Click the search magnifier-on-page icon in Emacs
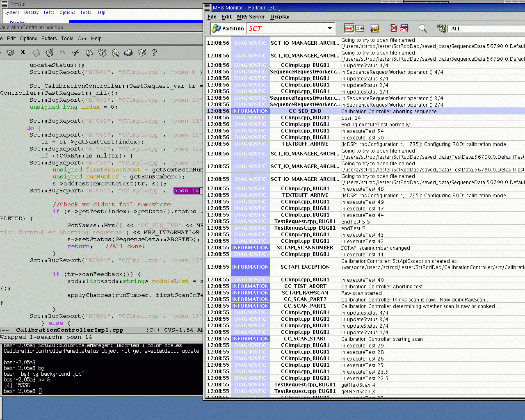 point(115,52)
